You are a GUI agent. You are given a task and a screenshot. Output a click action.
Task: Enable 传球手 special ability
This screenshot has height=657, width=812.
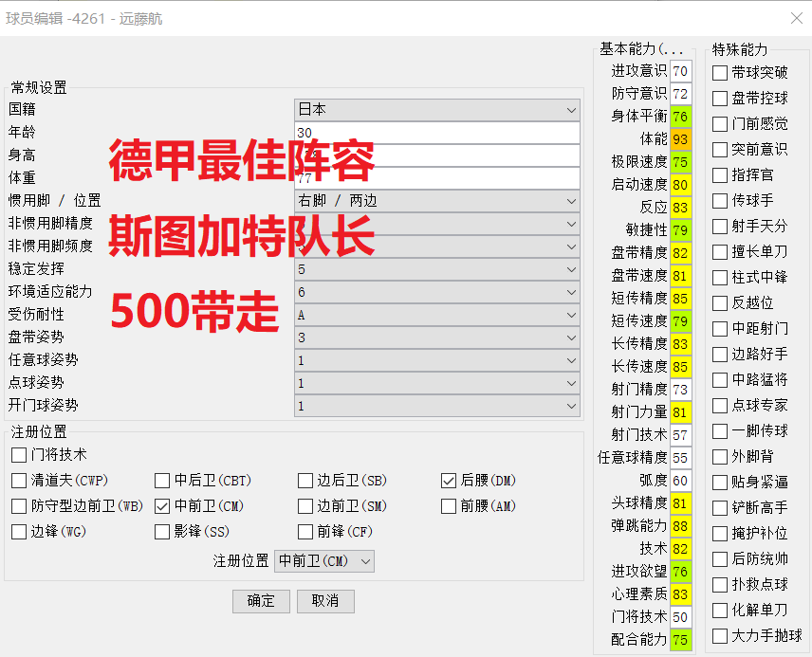coord(720,201)
